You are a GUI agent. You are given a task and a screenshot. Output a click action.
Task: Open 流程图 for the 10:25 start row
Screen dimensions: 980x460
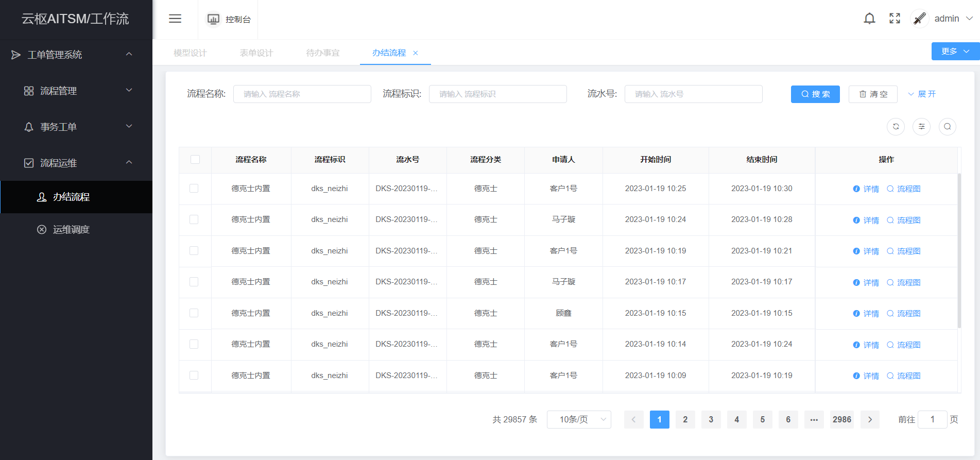tap(904, 189)
